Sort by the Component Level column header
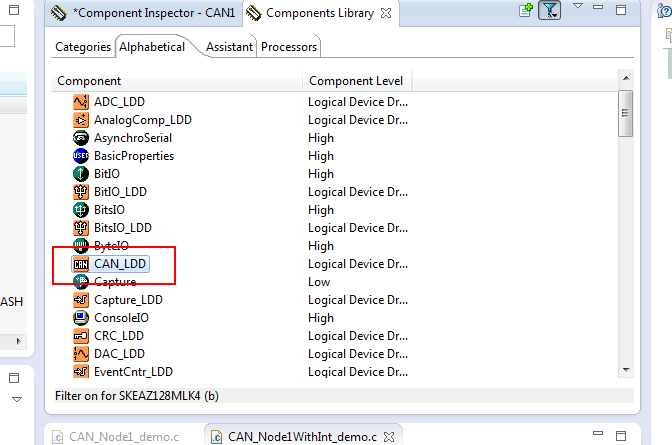672x445 pixels. [x=357, y=81]
